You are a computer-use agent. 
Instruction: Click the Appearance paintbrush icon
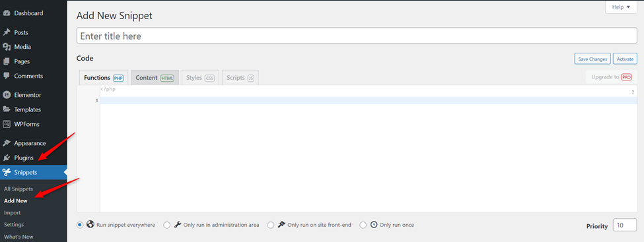(x=7, y=143)
